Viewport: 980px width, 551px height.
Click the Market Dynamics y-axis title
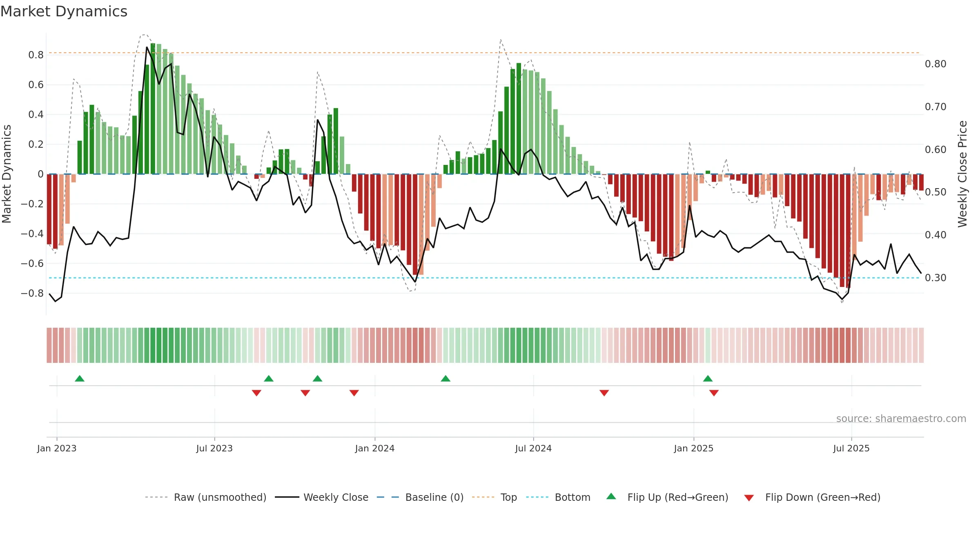7,174
